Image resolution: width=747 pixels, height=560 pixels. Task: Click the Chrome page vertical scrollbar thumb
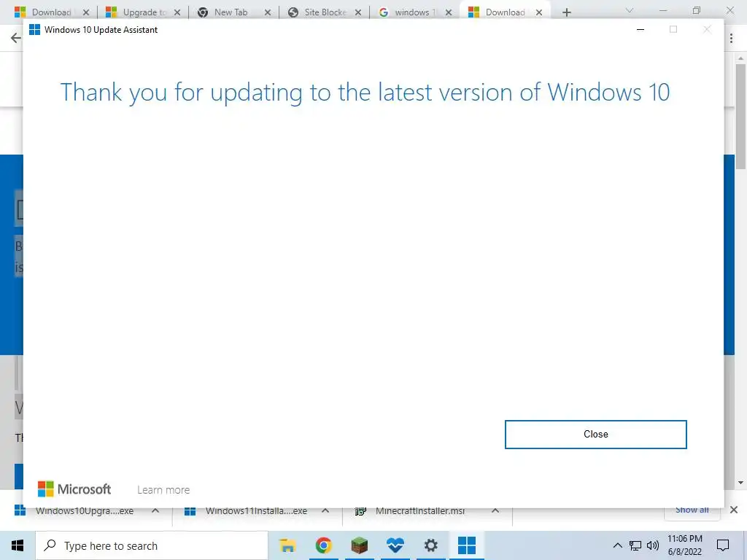(740, 117)
